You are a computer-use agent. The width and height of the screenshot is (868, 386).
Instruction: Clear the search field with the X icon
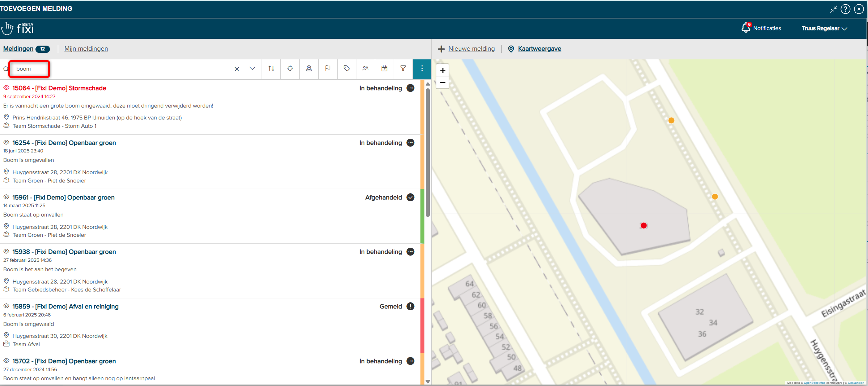pyautogui.click(x=237, y=69)
